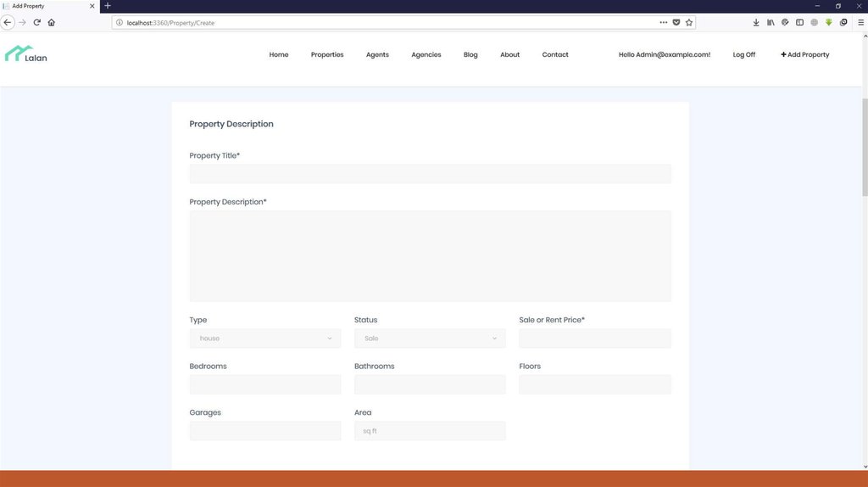The height and width of the screenshot is (487, 868).
Task: Click the Log Off link
Action: tap(744, 55)
